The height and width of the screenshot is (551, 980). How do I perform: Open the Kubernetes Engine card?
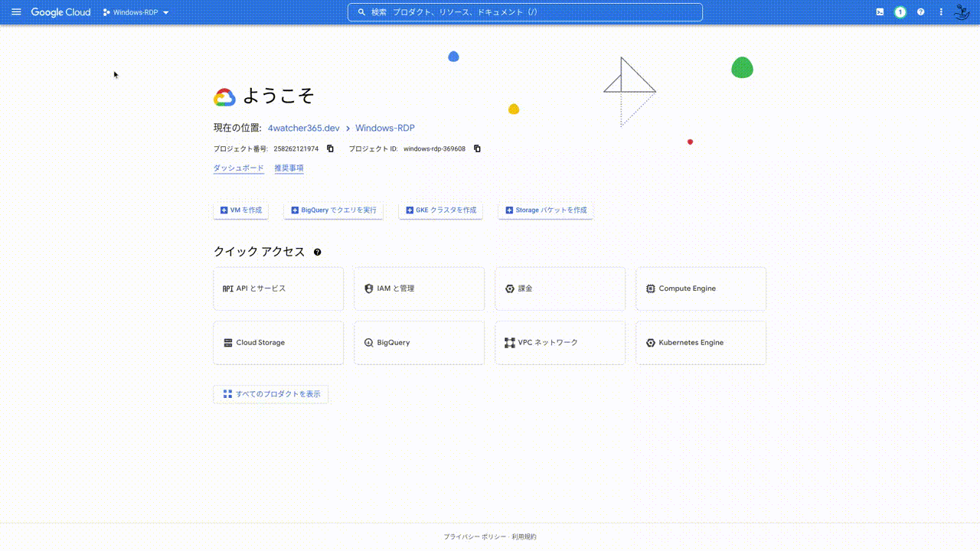point(701,343)
